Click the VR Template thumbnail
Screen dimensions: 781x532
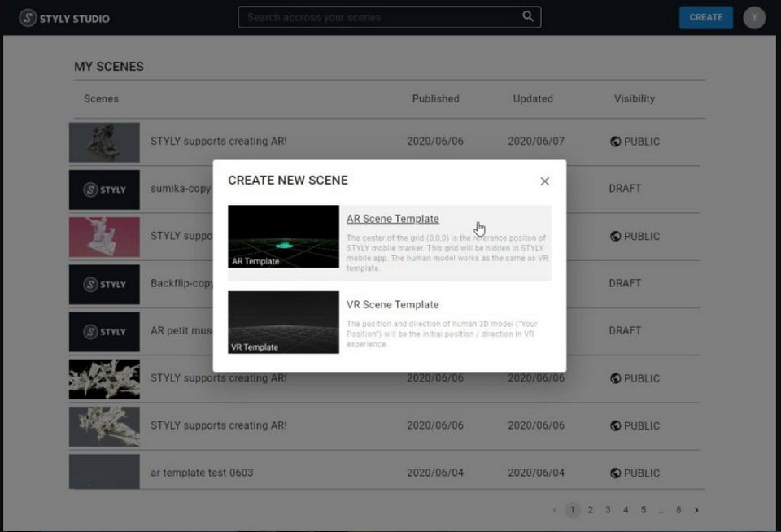pos(283,322)
